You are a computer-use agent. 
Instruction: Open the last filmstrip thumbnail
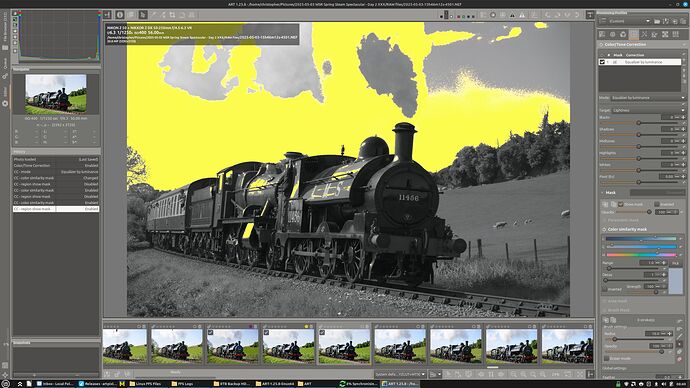click(x=567, y=346)
